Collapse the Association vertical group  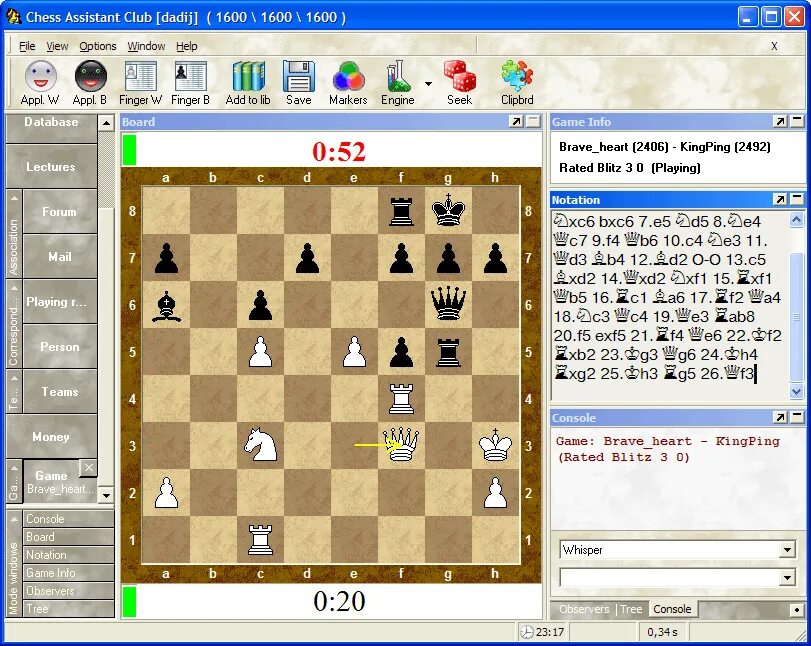(13, 234)
